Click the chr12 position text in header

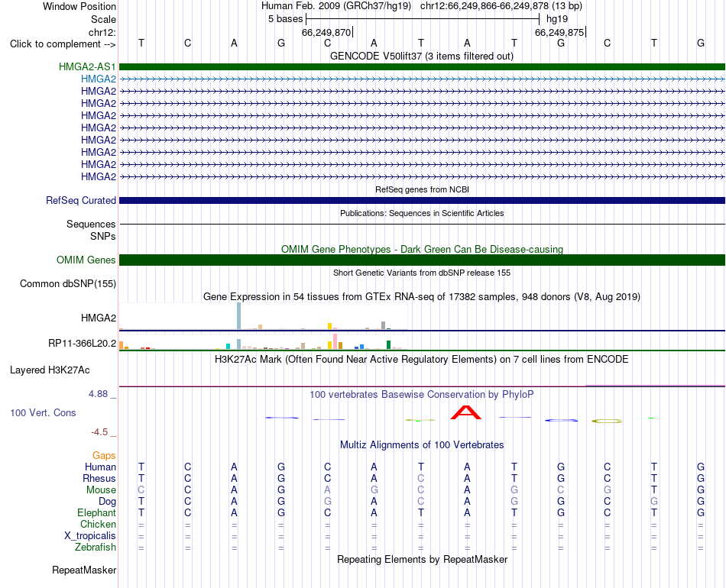[x=501, y=6]
